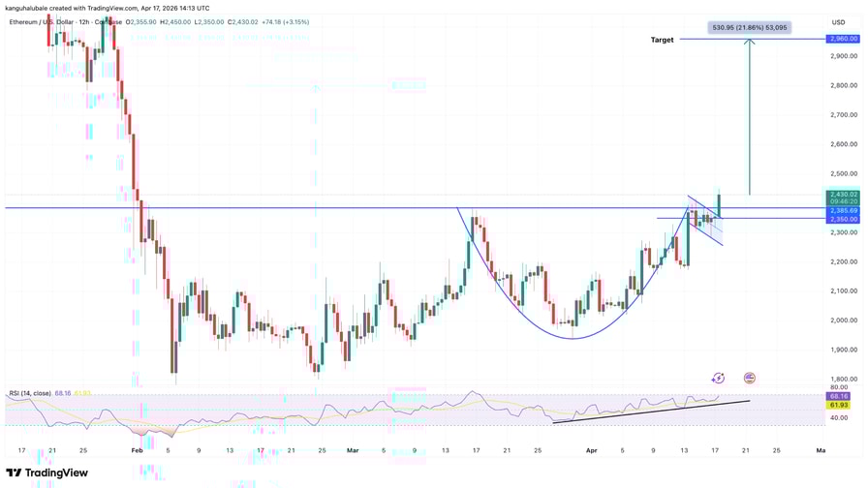Click the upward arrowhead below the target line
Viewport: 868px width, 488px height.
(x=749, y=43)
